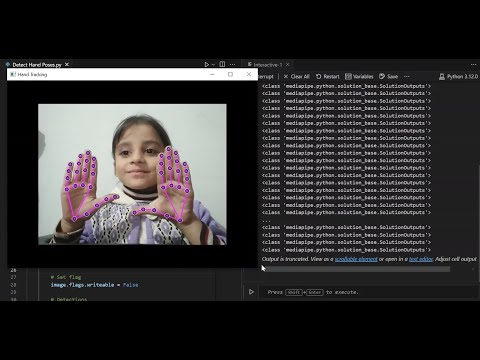Click the webcam frame in the Hand Tracking window
Image resolution: width=480 pixels, height=360 pixels.
click(x=132, y=174)
